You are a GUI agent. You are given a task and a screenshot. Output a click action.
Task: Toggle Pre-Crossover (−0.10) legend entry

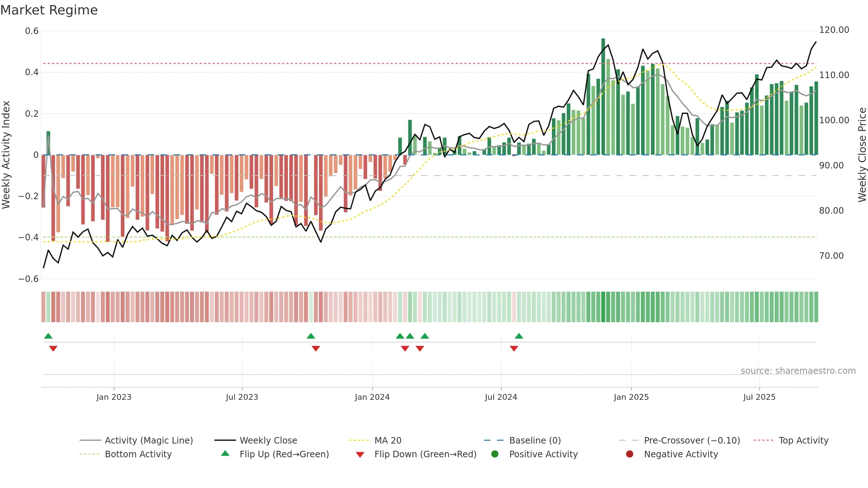pos(679,440)
